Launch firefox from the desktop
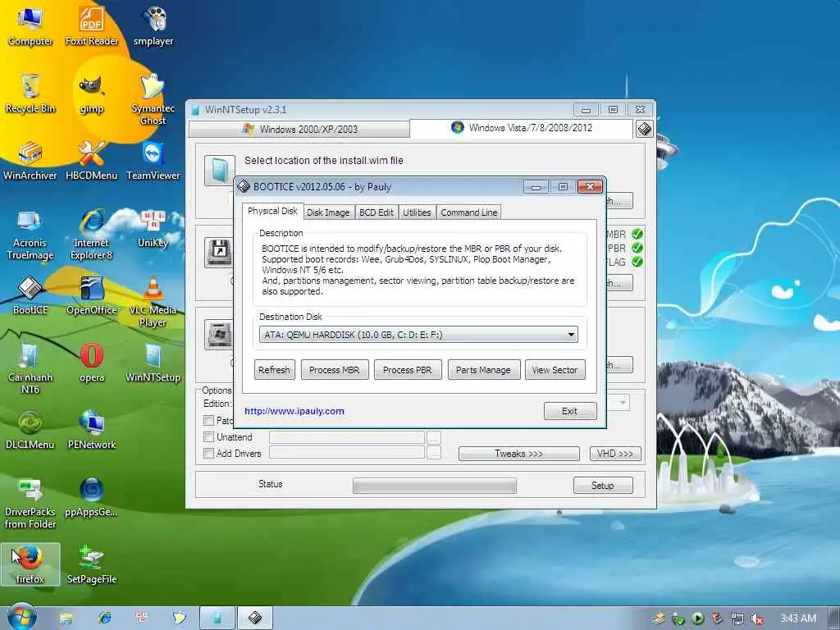This screenshot has height=630, width=840. pos(30,564)
